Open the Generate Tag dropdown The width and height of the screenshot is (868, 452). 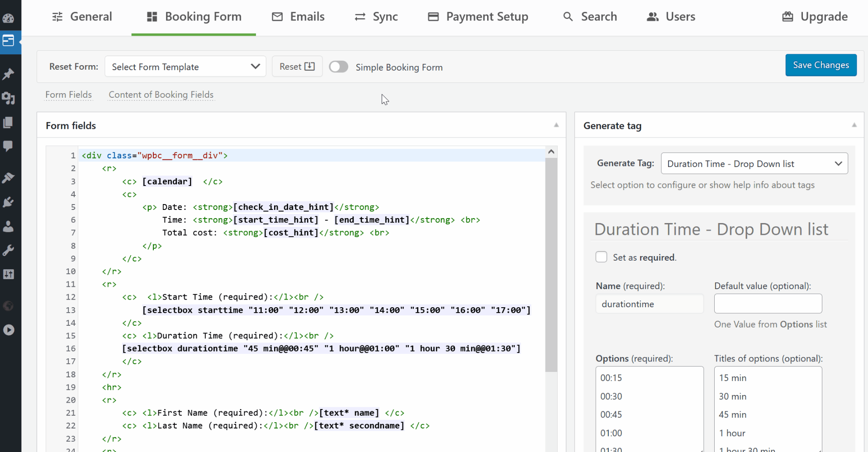point(754,163)
